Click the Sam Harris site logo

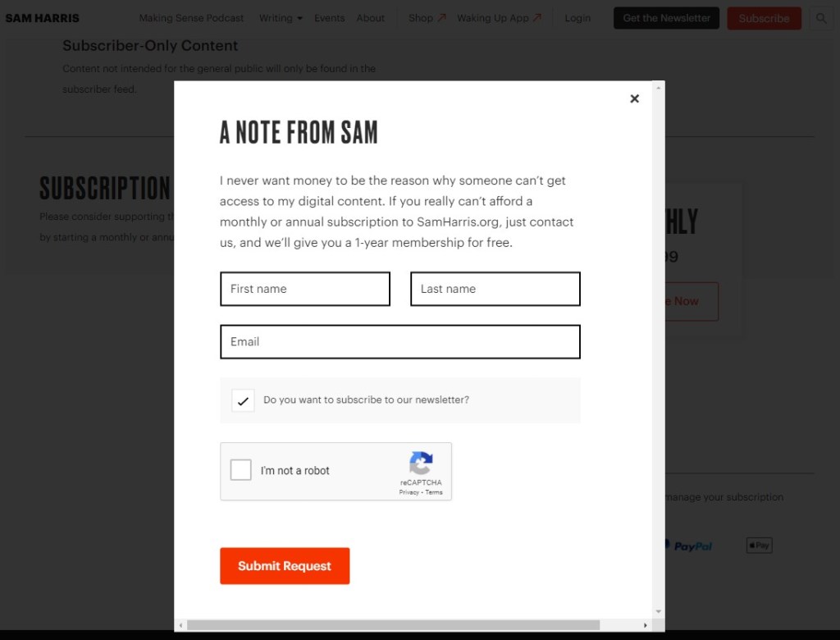(x=43, y=18)
